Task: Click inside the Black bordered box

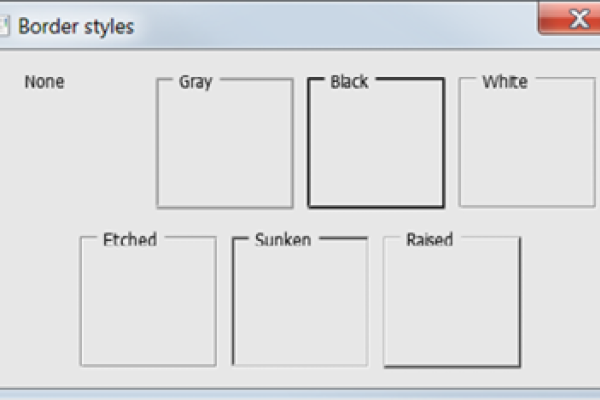Action: click(376, 148)
